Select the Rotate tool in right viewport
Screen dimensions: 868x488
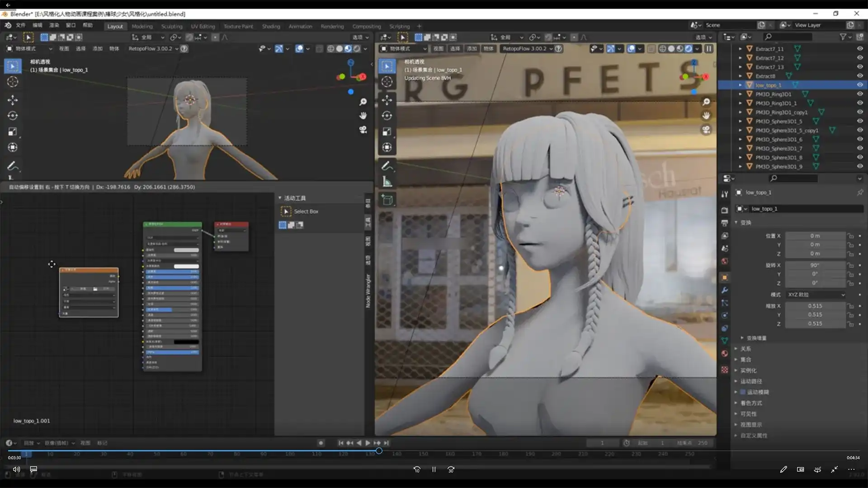[x=387, y=116]
